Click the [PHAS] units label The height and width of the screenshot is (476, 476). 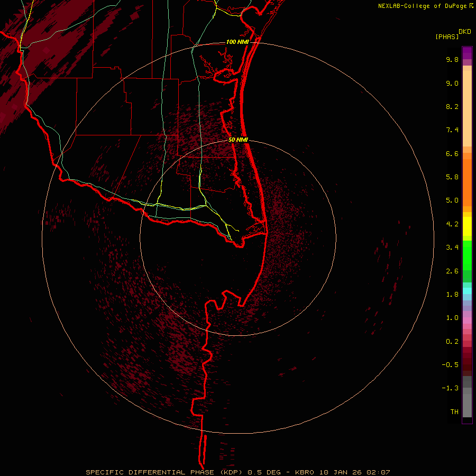click(447, 37)
